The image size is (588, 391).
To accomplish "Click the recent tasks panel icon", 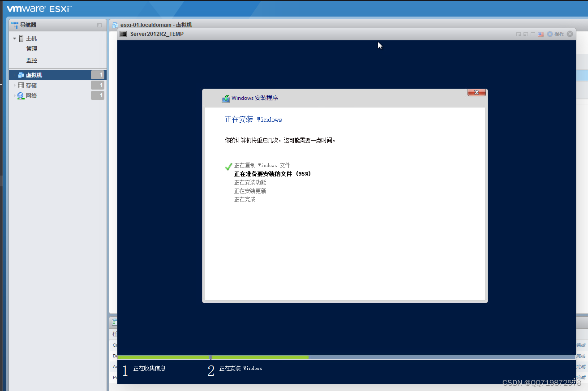I will [114, 322].
